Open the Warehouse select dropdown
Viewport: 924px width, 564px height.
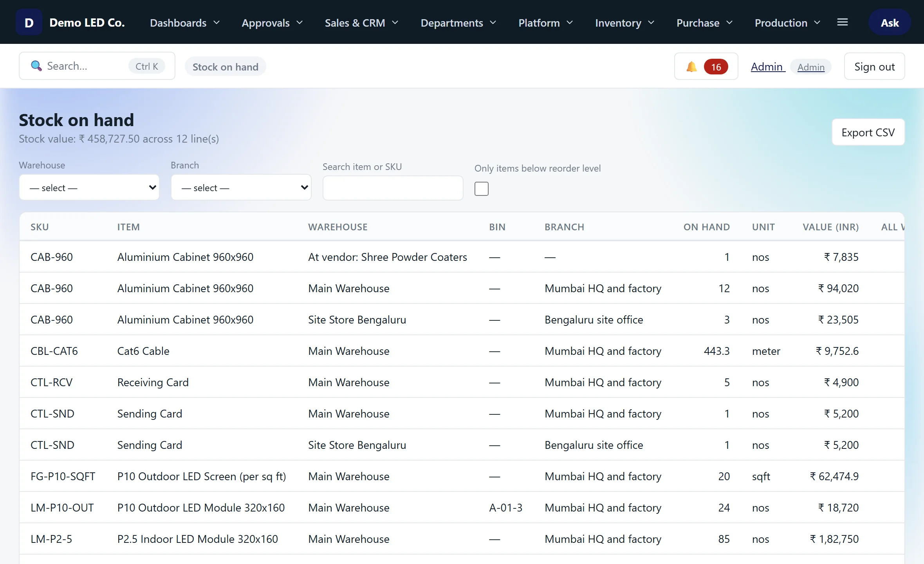click(x=89, y=188)
